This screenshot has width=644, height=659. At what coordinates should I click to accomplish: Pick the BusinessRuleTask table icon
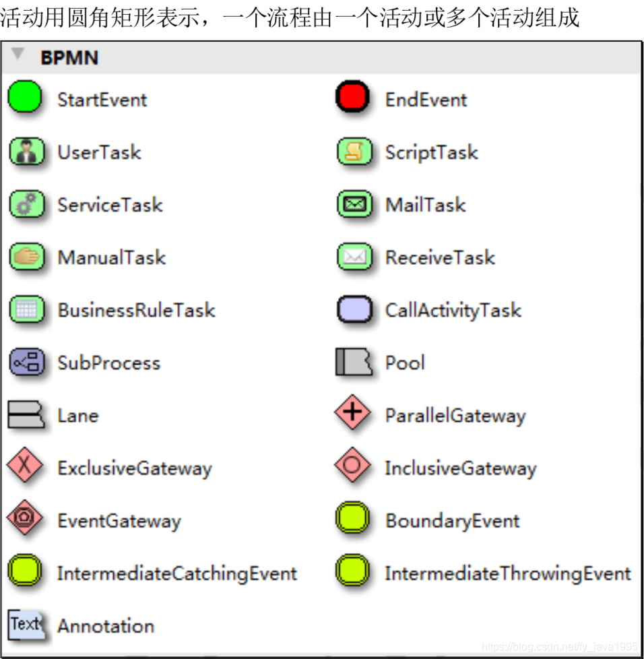point(26,309)
